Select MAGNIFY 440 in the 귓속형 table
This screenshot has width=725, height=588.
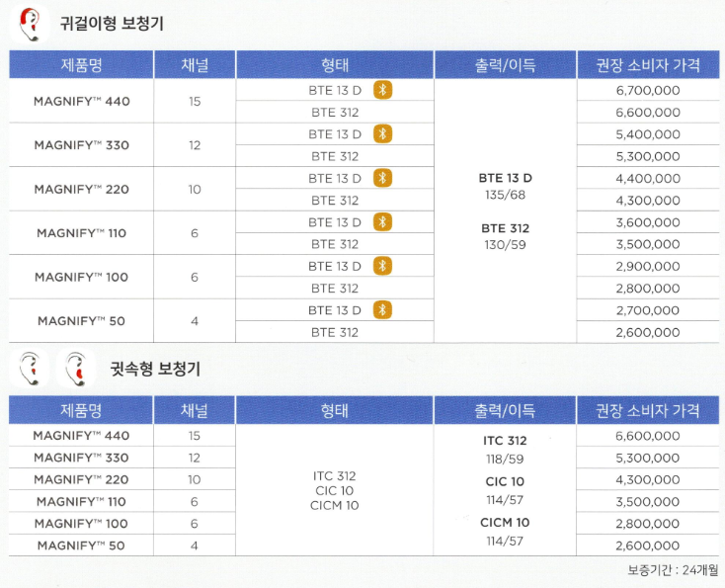(81, 436)
